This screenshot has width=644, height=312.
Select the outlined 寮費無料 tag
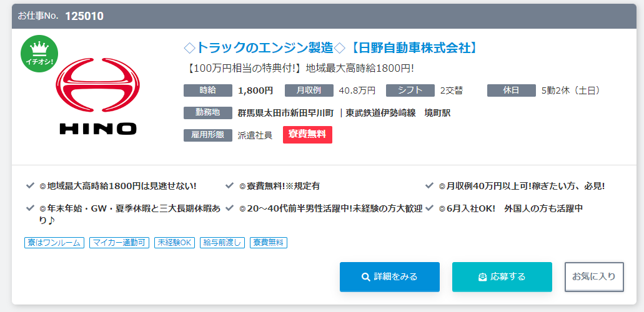(x=269, y=243)
